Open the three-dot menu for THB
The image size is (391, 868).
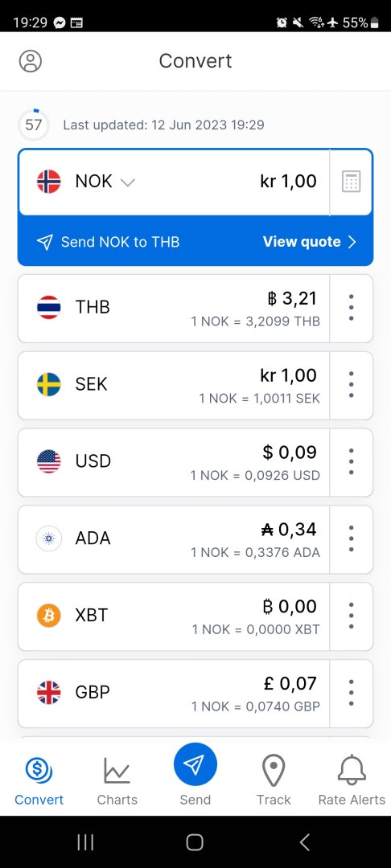coord(351,307)
